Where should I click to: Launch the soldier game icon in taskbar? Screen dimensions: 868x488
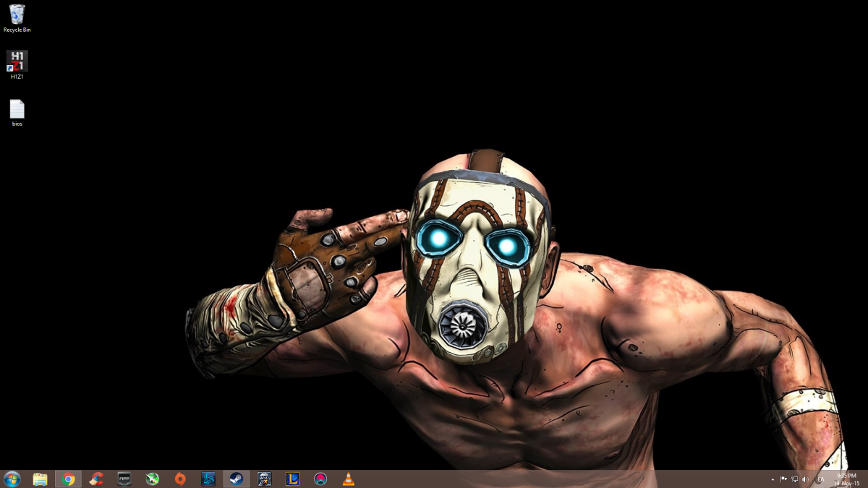[x=264, y=479]
